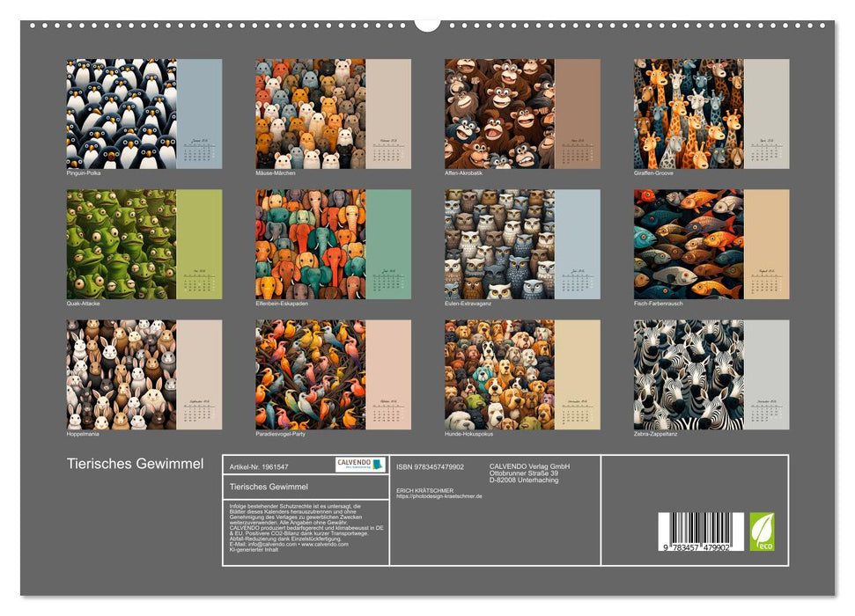The image size is (855, 616).
Task: Select the Elfenbein-Eskapaden elephants thumbnail
Action: click(x=310, y=244)
